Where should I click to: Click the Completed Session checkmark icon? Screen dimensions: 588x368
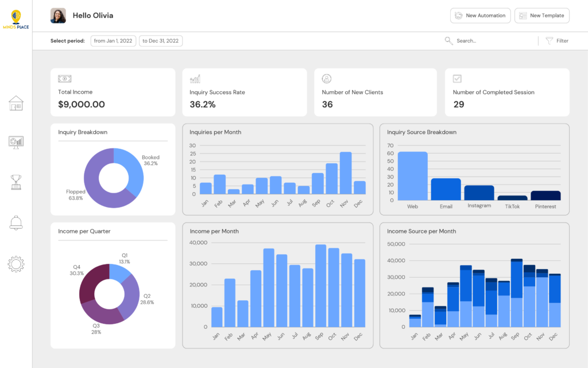tap(457, 79)
